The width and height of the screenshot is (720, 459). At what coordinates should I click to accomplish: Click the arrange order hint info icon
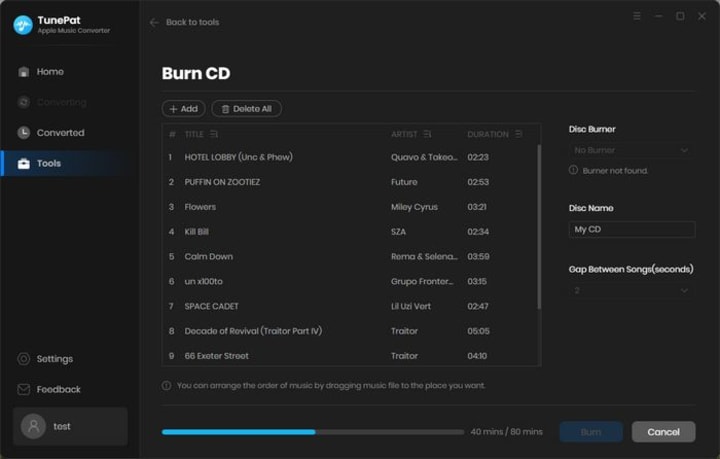coord(166,386)
